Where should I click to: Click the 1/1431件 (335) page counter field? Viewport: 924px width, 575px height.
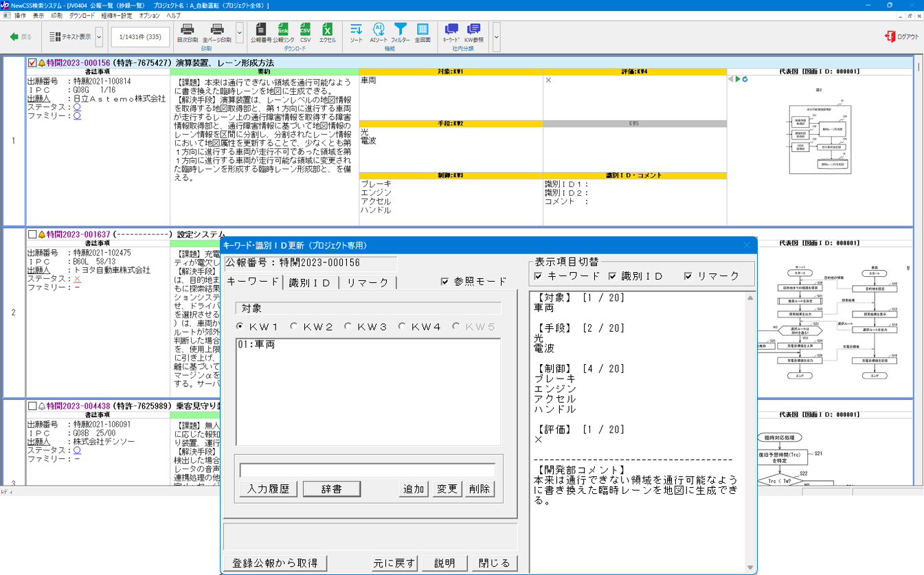(141, 36)
